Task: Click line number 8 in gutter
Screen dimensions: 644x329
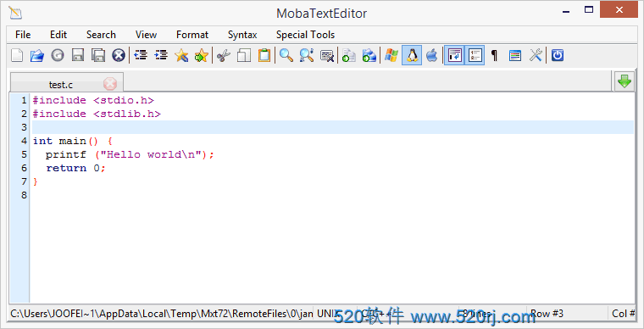Action: (x=24, y=195)
